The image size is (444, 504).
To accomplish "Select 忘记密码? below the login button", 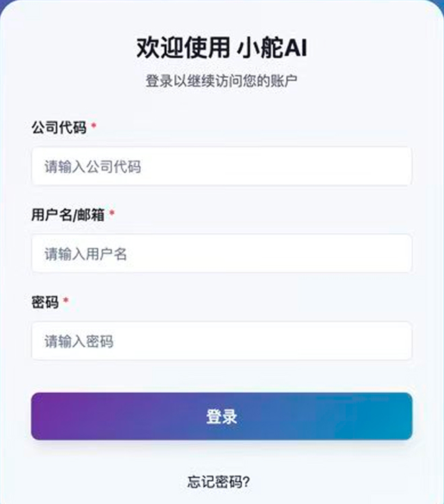I will tap(221, 482).
